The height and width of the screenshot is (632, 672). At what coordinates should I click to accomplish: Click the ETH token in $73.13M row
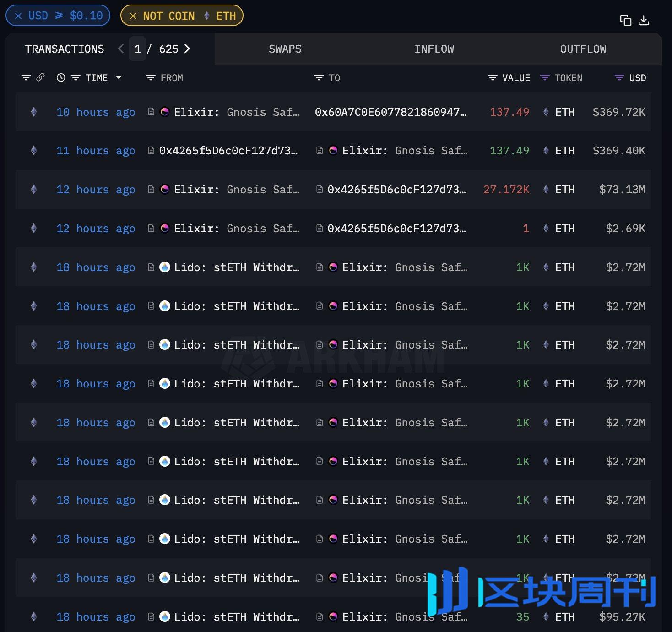565,190
